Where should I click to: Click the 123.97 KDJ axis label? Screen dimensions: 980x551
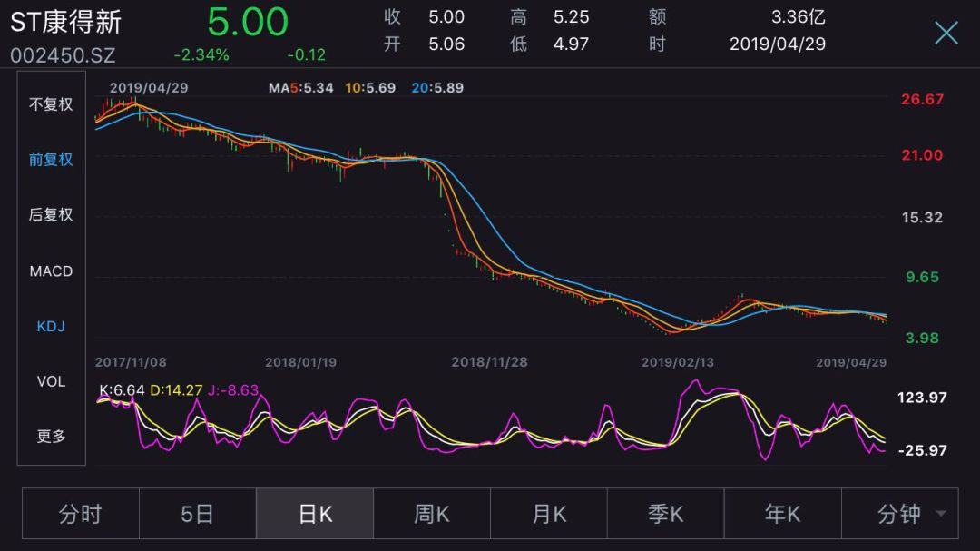click(922, 398)
